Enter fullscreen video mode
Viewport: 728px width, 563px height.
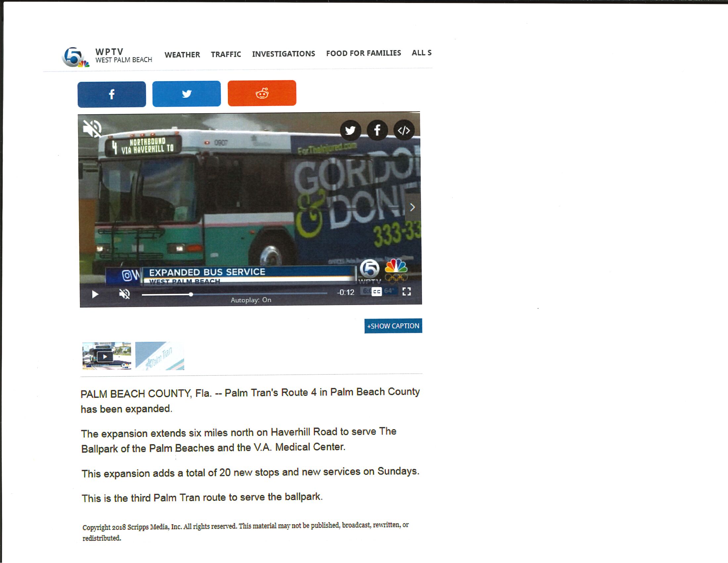(x=406, y=291)
